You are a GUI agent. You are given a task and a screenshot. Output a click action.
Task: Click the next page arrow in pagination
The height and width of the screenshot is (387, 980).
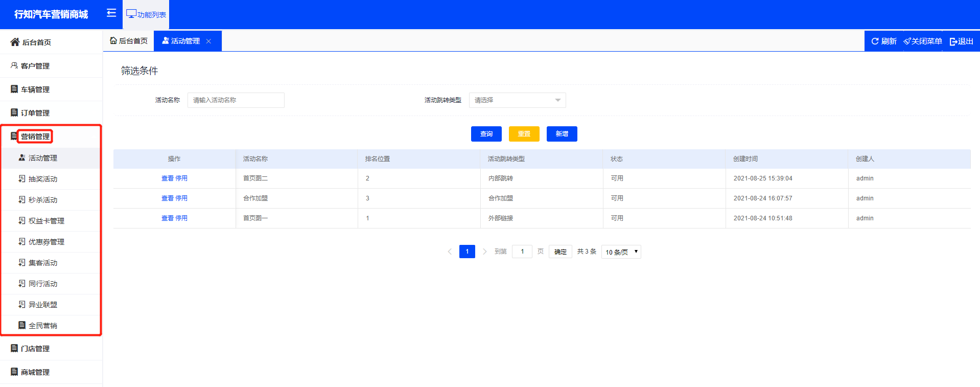click(x=484, y=252)
